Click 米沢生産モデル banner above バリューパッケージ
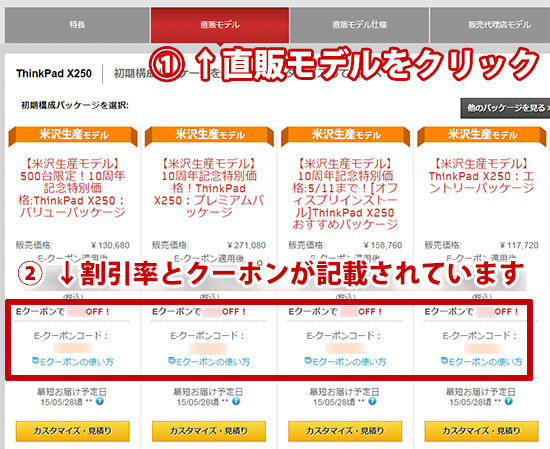Viewport: 550px width, 449px height. (x=73, y=135)
